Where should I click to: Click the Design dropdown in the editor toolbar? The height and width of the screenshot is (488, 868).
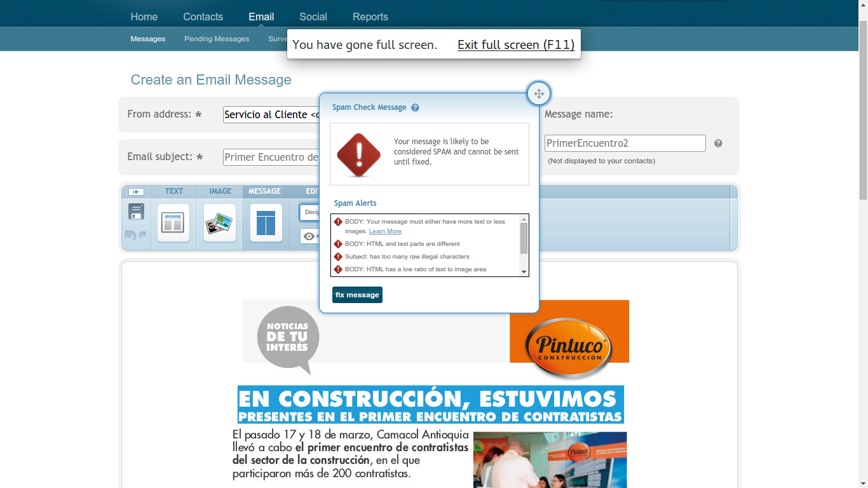pyautogui.click(x=309, y=212)
